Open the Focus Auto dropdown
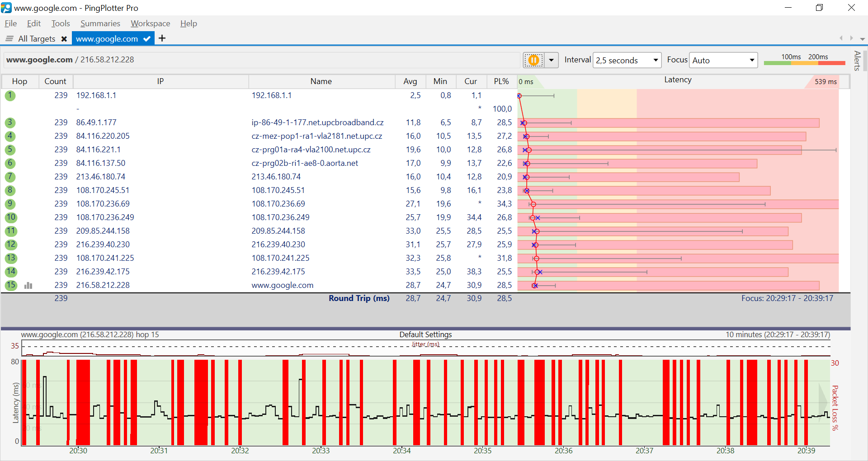 [723, 60]
